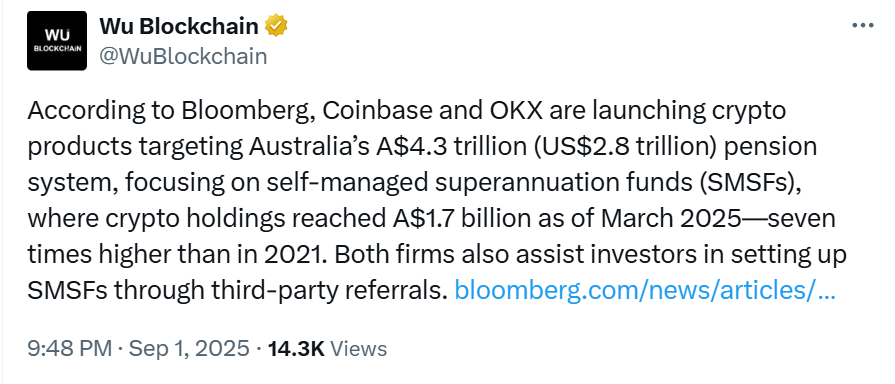Click the Views label beside 14.3K
This screenshot has height=384, width=895.
(x=359, y=349)
